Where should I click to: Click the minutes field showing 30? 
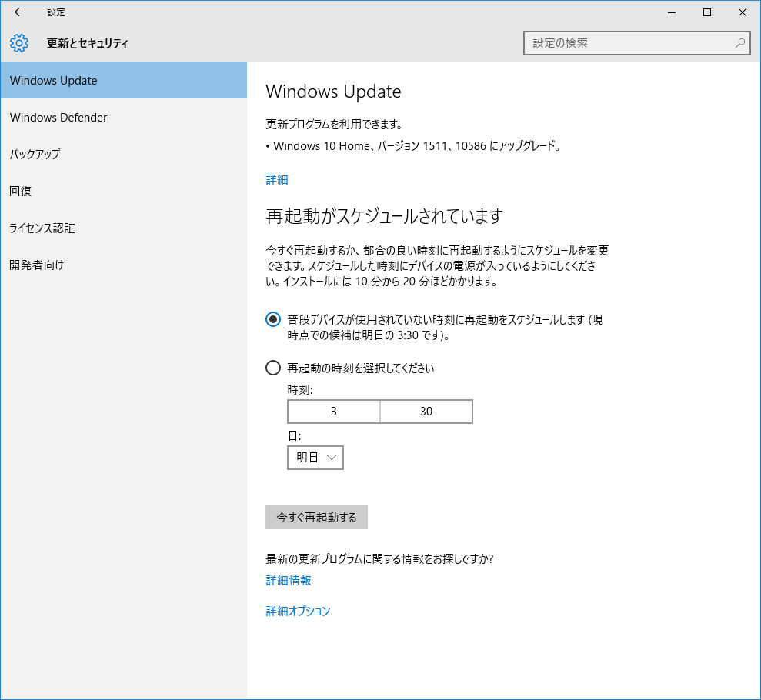click(x=426, y=412)
